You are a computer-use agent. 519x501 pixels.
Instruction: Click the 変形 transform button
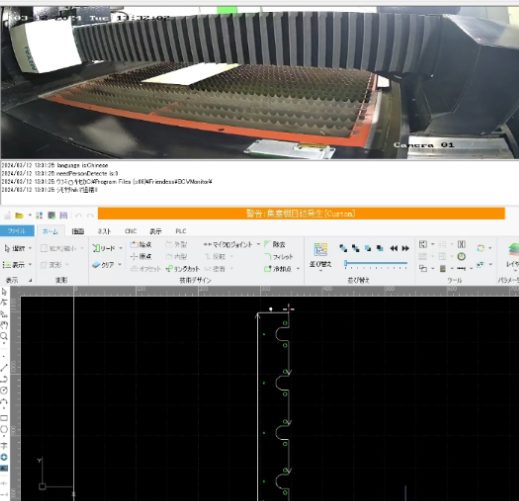coord(55,265)
